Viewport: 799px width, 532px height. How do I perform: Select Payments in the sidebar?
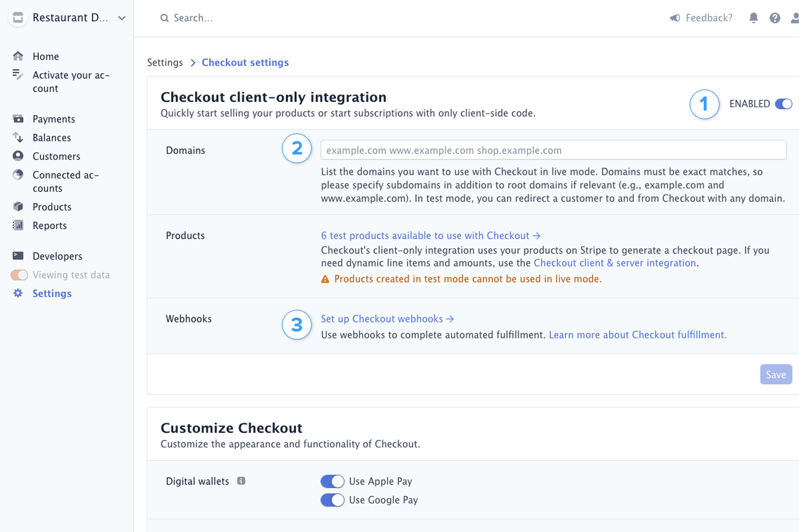click(54, 119)
